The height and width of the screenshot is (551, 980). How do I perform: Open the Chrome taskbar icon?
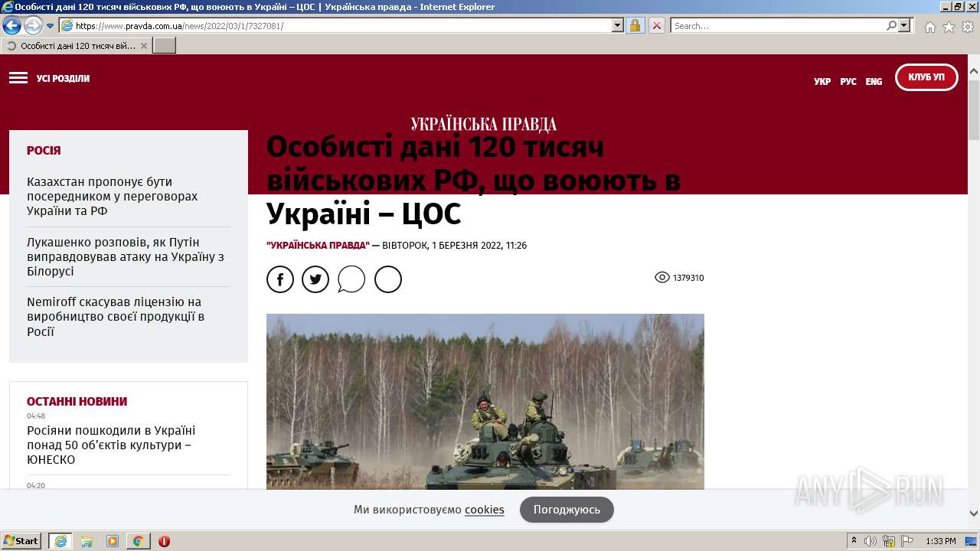pos(138,541)
